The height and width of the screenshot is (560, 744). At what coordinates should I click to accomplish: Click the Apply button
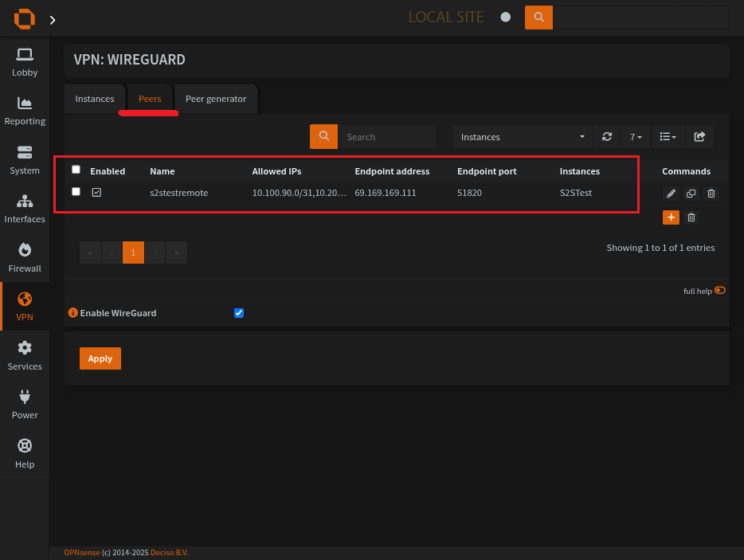click(x=100, y=358)
